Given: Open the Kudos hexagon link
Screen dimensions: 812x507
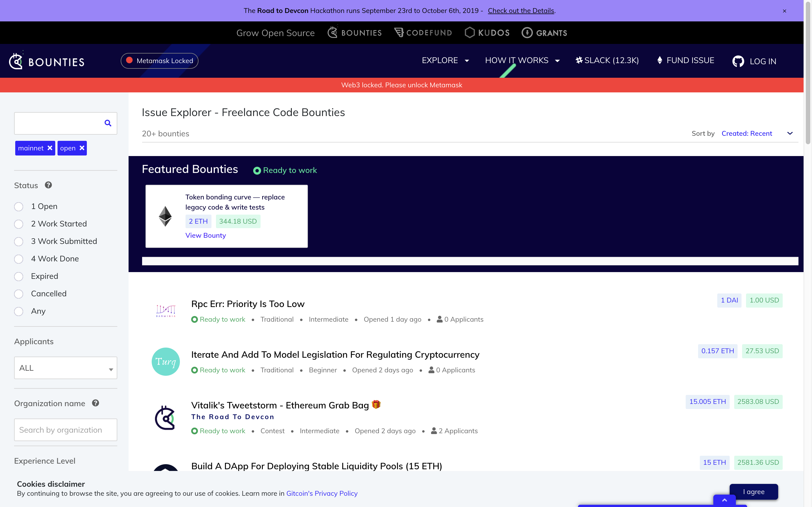Looking at the screenshot, I should click(487, 33).
